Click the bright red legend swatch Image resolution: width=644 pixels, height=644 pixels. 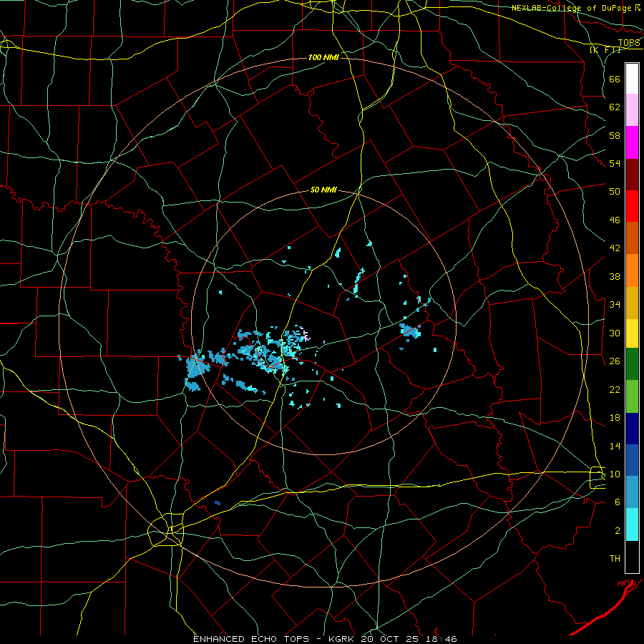pos(632,206)
